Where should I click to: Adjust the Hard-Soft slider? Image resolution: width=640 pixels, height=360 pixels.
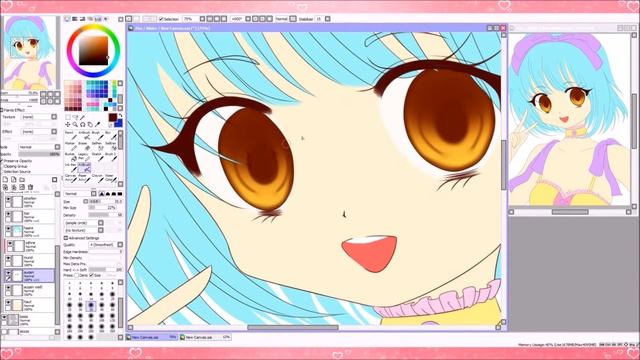click(x=105, y=269)
